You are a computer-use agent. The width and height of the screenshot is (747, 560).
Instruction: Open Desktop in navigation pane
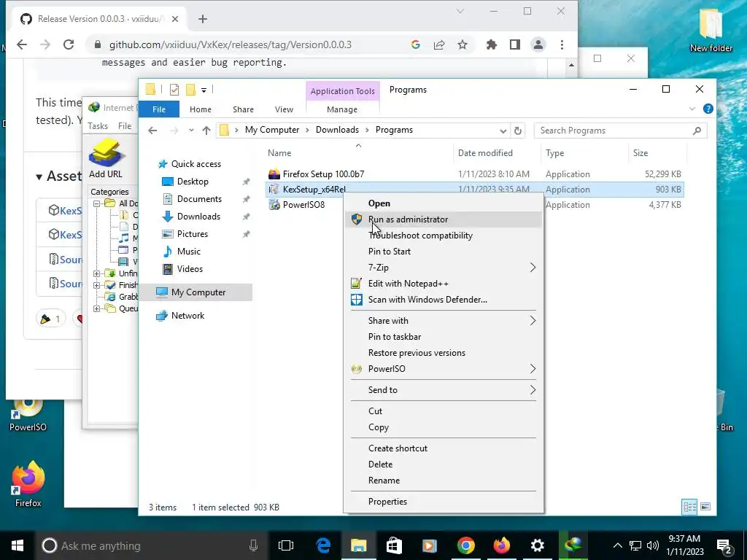[x=193, y=182]
